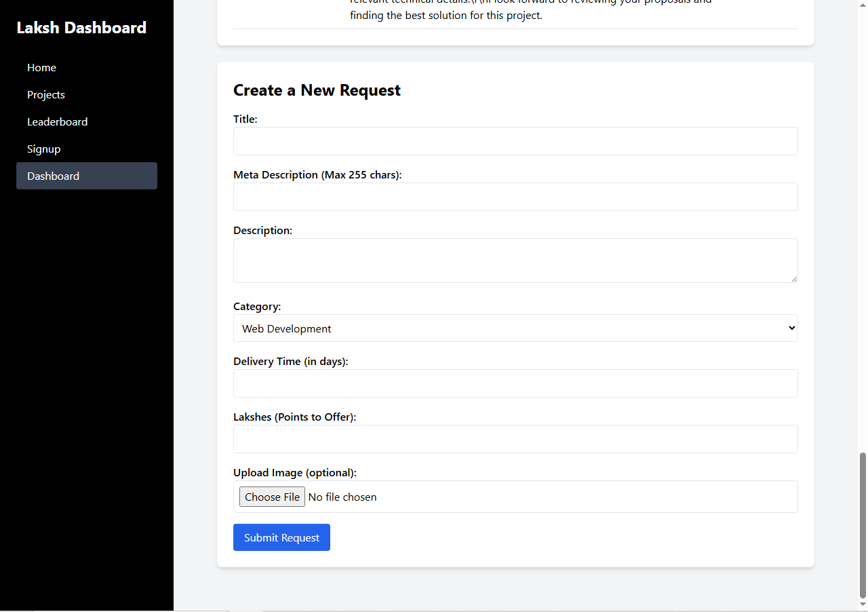The image size is (868, 612).
Task: Focus the Title input field
Action: pos(515,141)
